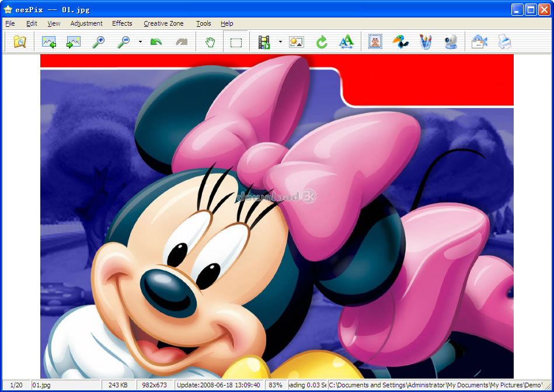The height and width of the screenshot is (392, 554).
Task: Click the 243 KB file size
Action: [118, 385]
